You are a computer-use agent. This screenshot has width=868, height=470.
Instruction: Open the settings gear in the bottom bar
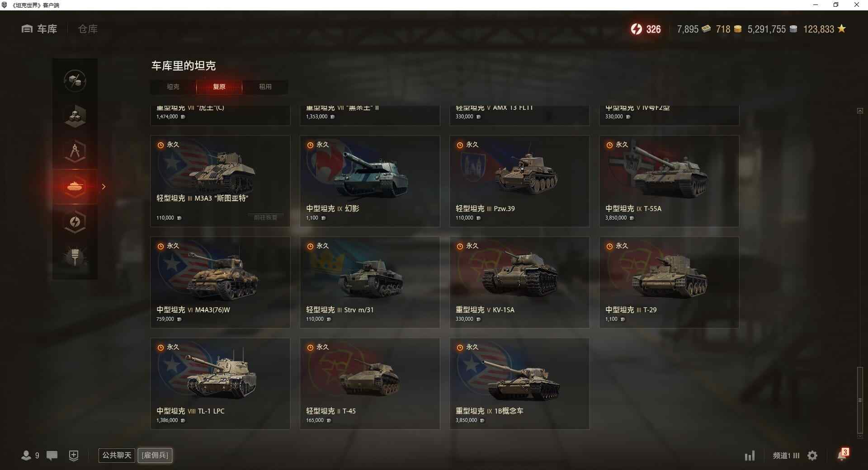pyautogui.click(x=812, y=456)
